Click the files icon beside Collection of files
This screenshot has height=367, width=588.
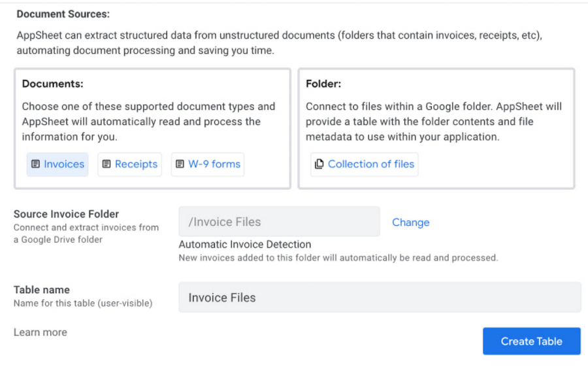319,165
